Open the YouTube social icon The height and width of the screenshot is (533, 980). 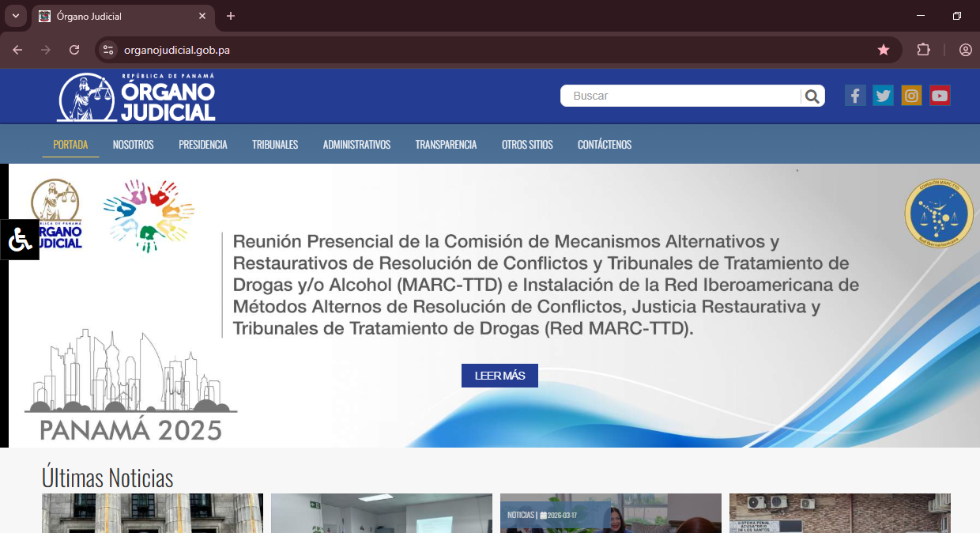pos(940,96)
